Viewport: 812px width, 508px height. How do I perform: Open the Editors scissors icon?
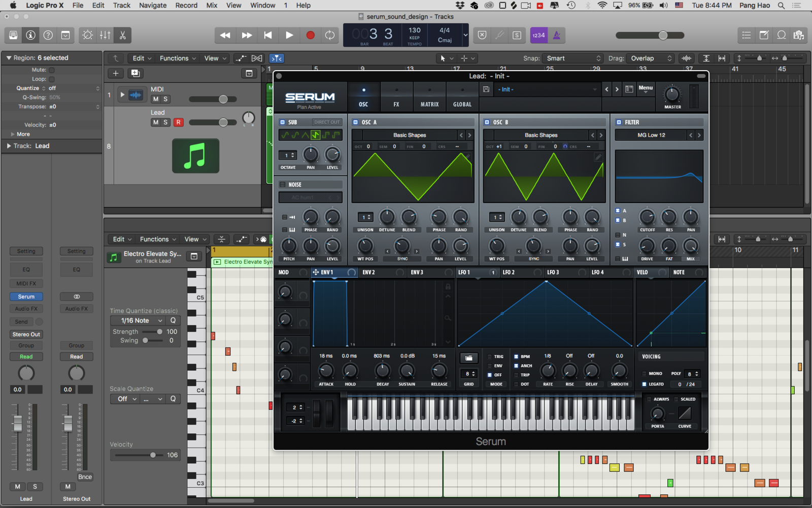click(x=122, y=35)
